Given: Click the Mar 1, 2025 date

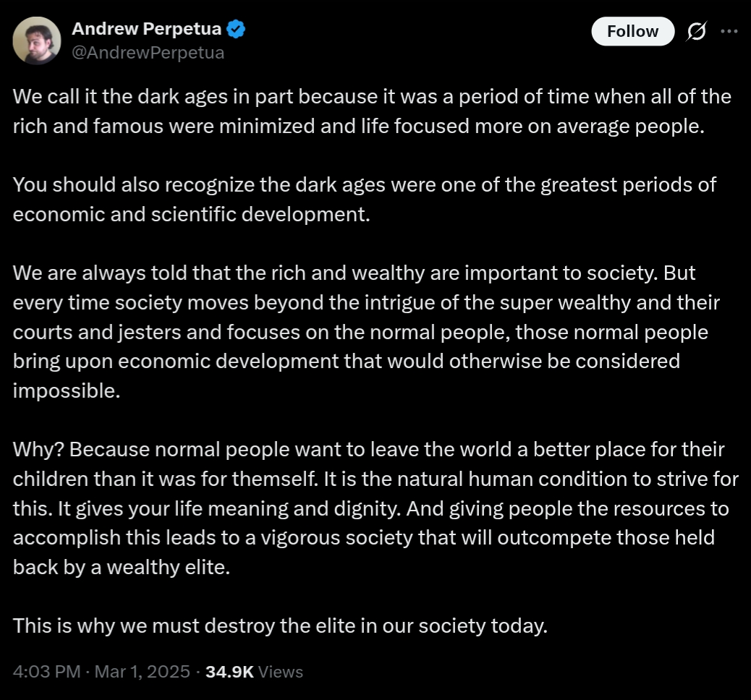Looking at the screenshot, I should [143, 671].
